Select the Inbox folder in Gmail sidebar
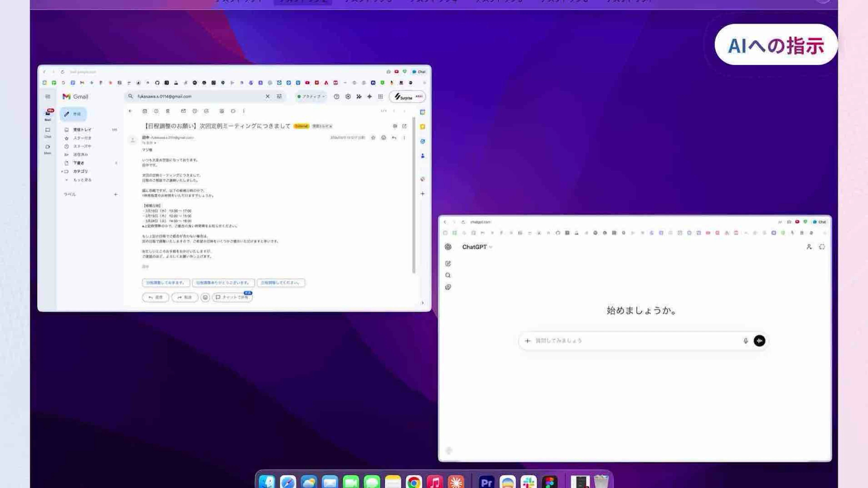 (x=82, y=130)
